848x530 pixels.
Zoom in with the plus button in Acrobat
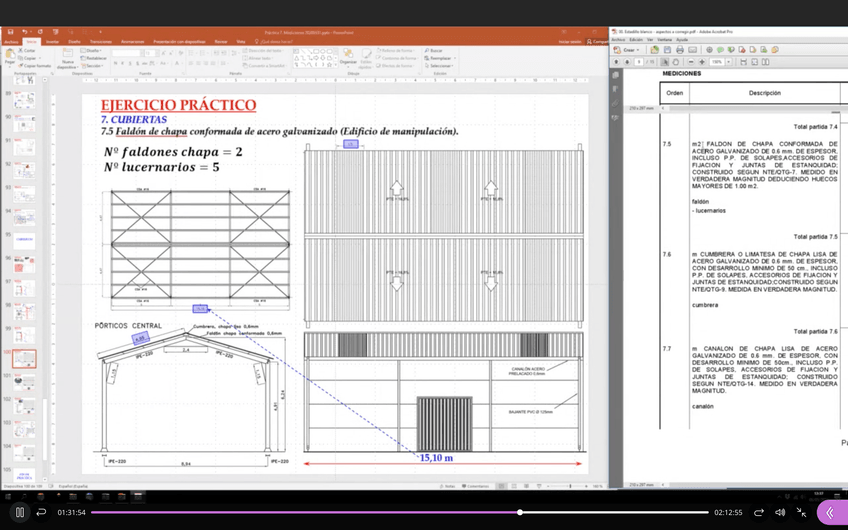point(702,62)
